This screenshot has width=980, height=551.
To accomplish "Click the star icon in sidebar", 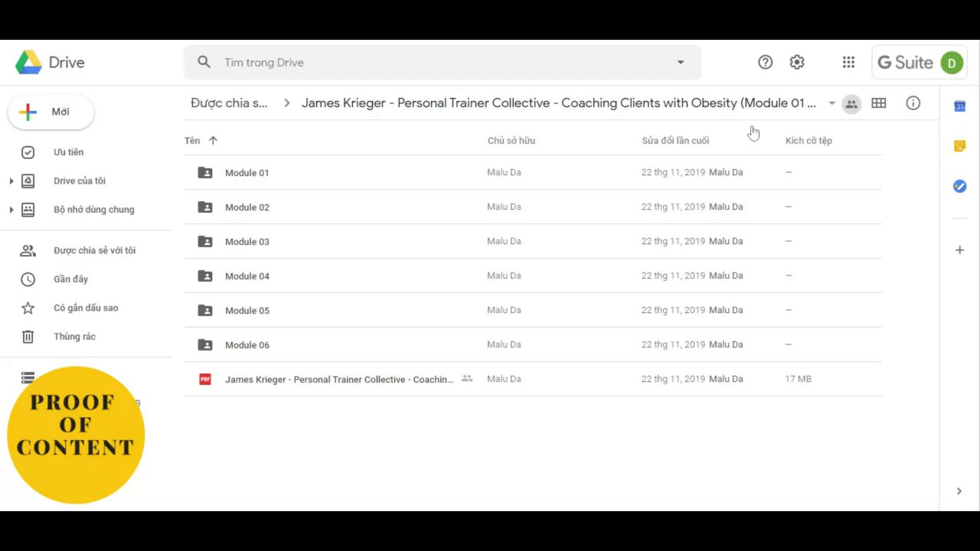I will point(28,308).
